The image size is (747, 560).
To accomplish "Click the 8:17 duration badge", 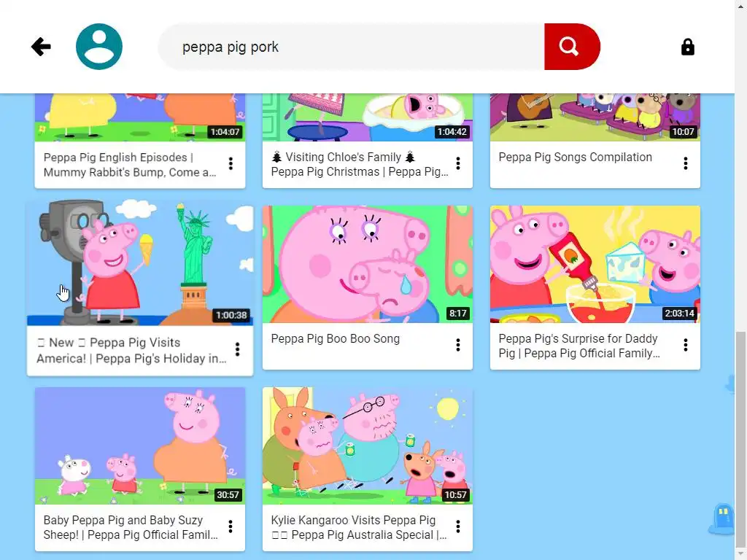I will pos(458,313).
